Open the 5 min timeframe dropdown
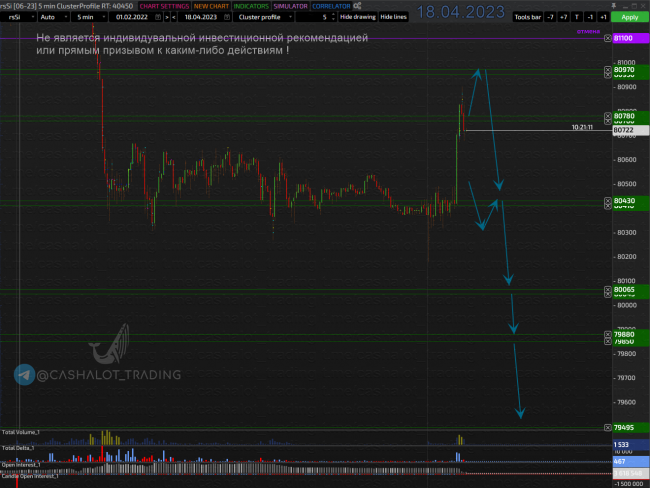 [x=89, y=17]
